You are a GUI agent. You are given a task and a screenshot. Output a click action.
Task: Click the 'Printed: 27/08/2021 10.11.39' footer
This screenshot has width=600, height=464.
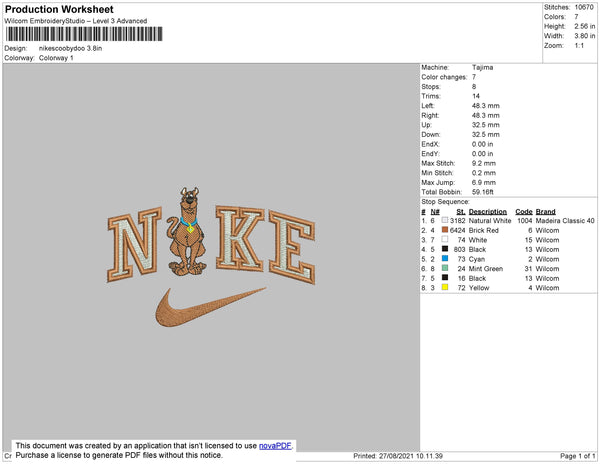point(398,456)
